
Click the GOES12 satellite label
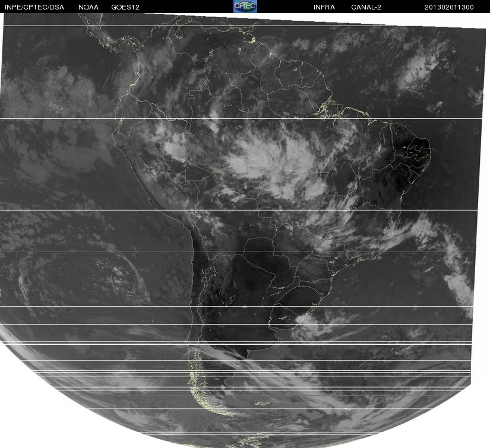[x=125, y=7]
